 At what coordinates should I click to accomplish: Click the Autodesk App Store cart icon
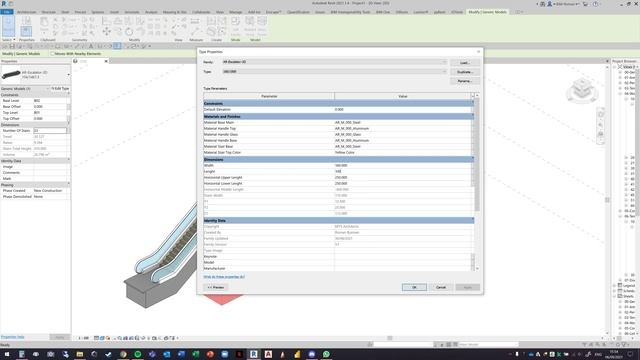point(585,4)
